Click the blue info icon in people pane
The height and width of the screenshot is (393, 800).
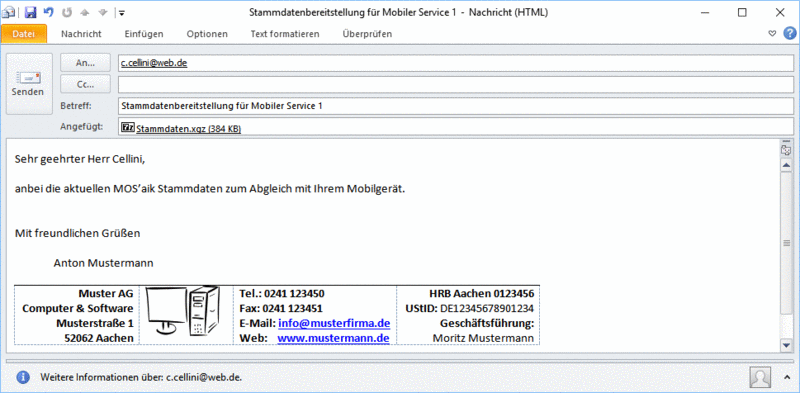click(22, 377)
